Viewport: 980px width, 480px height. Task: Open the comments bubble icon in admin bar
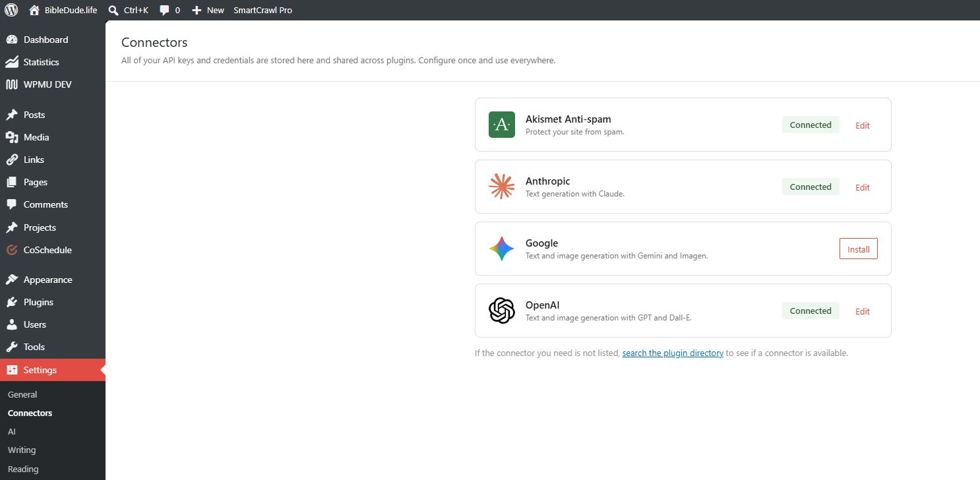164,11
